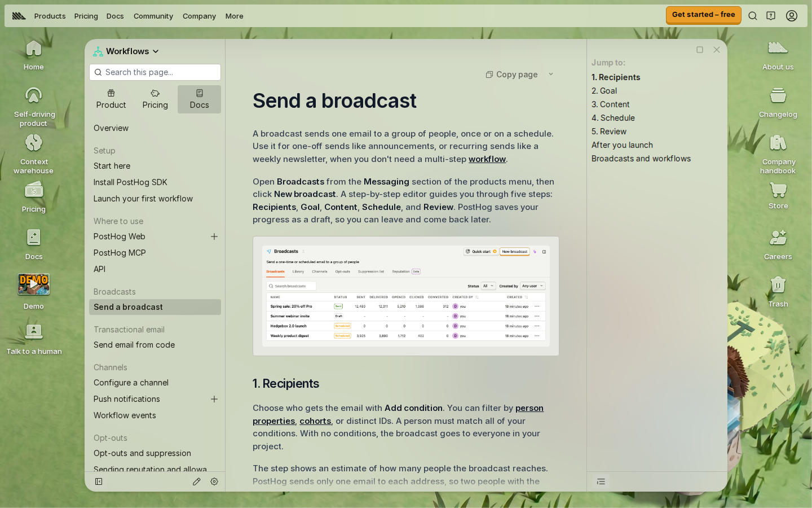The height and width of the screenshot is (508, 812).
Task: Open the Products menu
Action: pos(50,16)
